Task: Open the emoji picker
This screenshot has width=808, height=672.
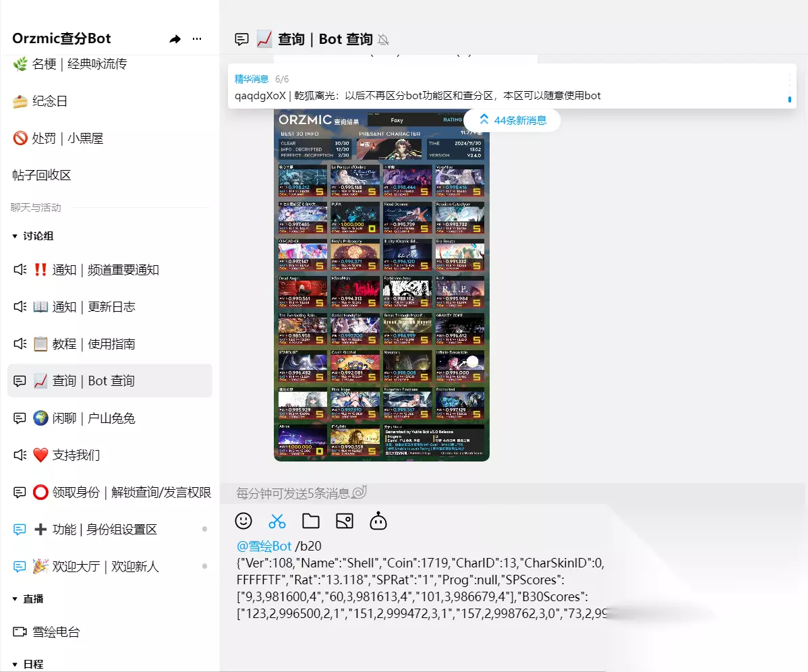Action: (x=243, y=521)
